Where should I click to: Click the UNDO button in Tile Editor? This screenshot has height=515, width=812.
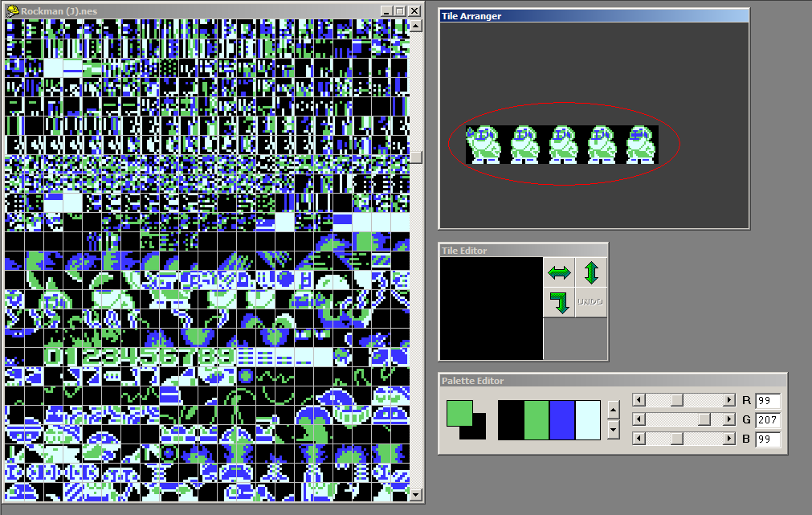(590, 303)
